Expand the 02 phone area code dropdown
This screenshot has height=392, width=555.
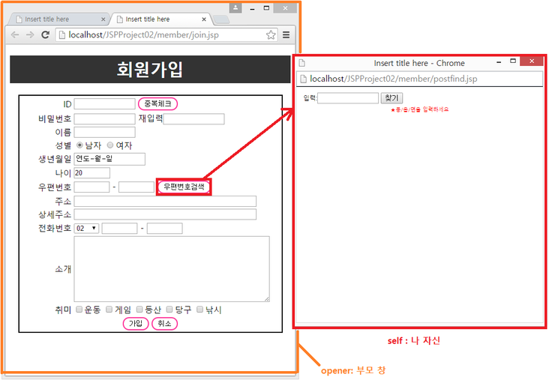tap(86, 228)
